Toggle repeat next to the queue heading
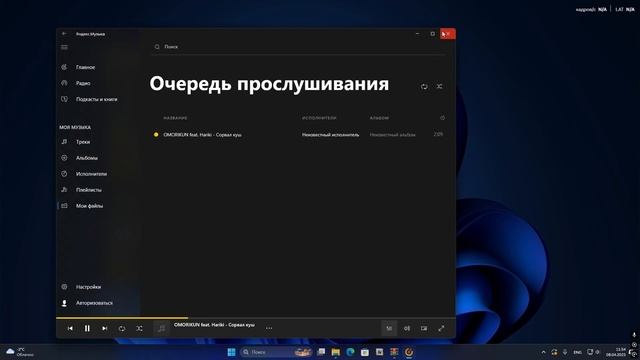This screenshot has width=640, height=360. (x=424, y=87)
